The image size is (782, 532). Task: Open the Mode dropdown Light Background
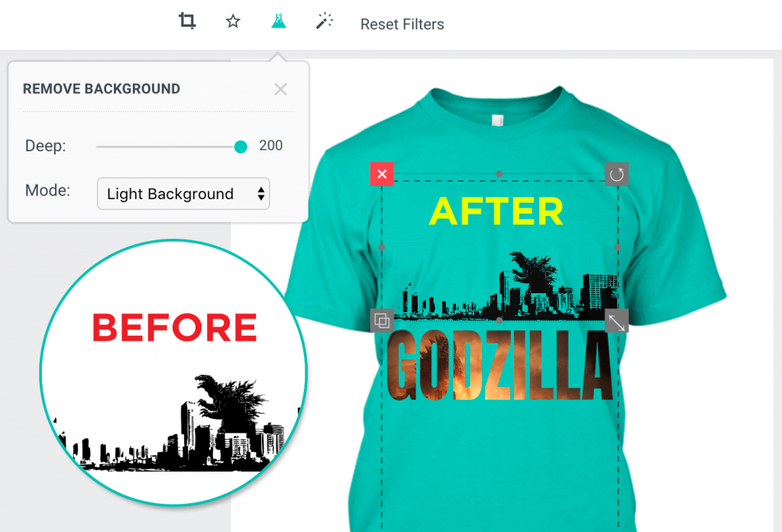click(183, 193)
